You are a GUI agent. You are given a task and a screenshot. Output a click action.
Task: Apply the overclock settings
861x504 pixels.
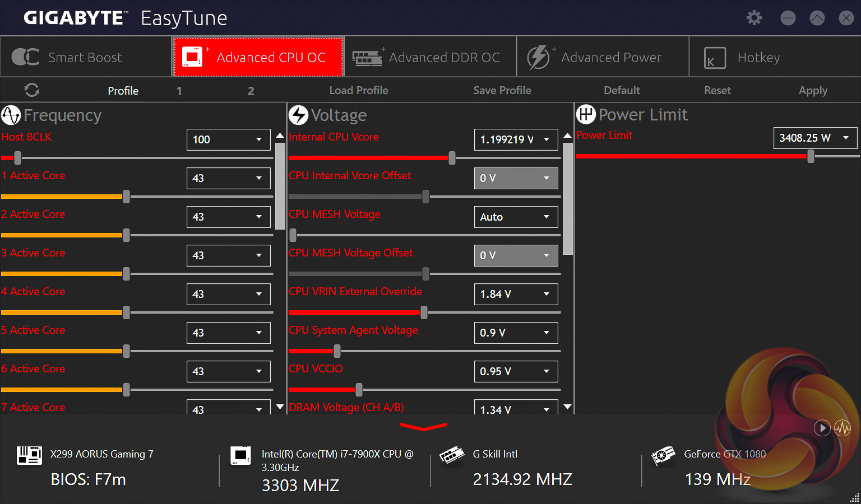(x=813, y=90)
